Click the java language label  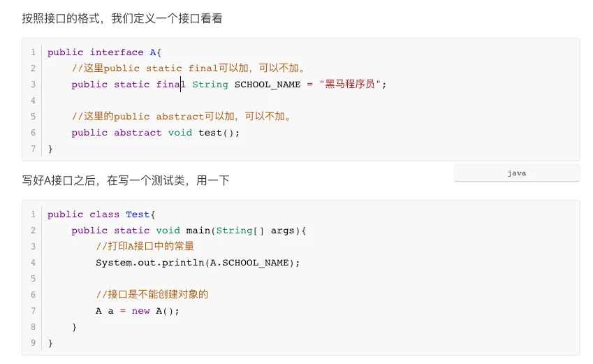click(516, 173)
